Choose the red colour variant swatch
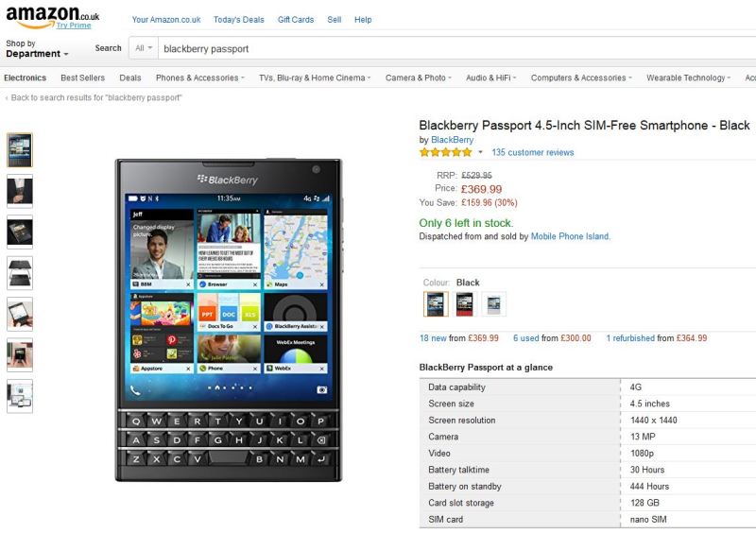This screenshot has height=533, width=756. coord(465,304)
